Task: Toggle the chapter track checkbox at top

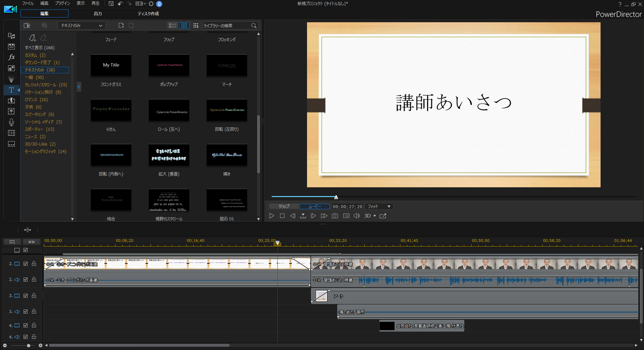Action: (x=26, y=250)
